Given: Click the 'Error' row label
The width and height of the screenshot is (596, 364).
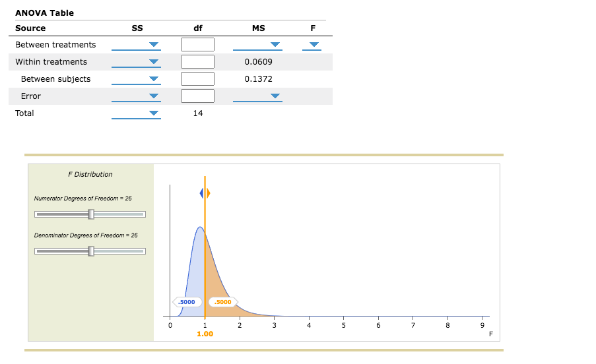Looking at the screenshot, I should (31, 96).
